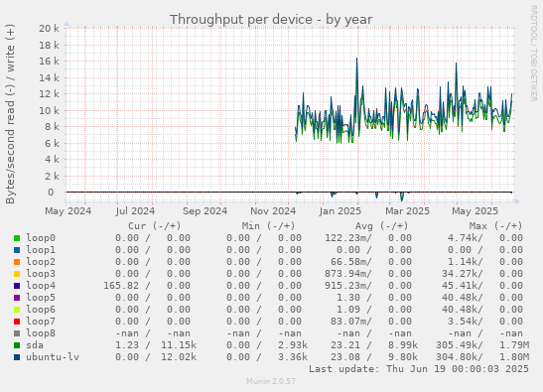Click ubuntu-lv minimum write value 3.36k
This screenshot has width=543, height=392.
tap(293, 357)
